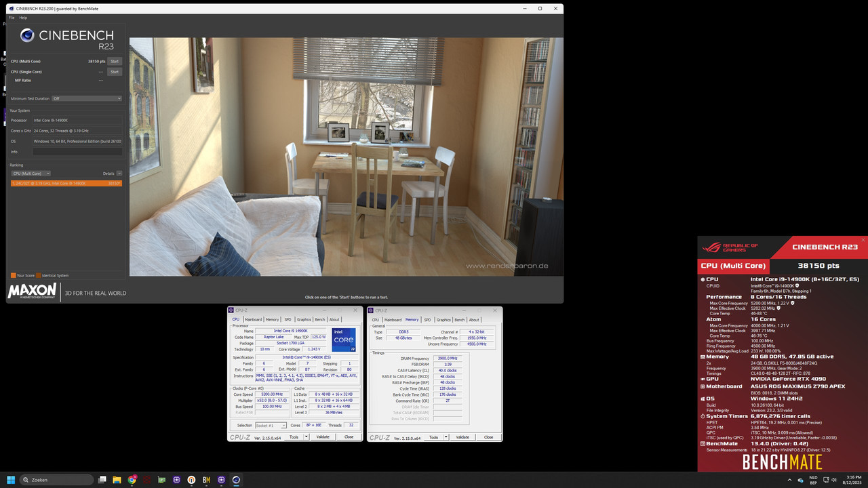Open About tab in left CPU-Z window
Image resolution: width=868 pixels, height=488 pixels.
(334, 319)
